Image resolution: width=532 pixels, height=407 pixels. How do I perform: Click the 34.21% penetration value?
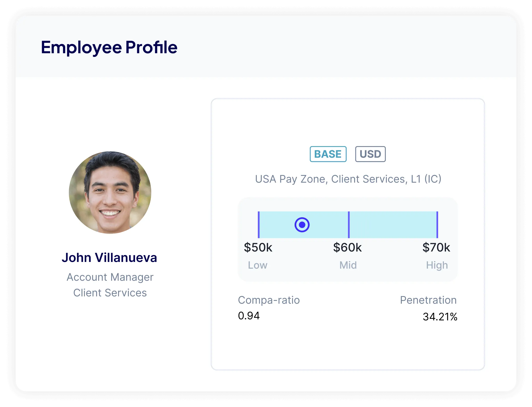pos(440,317)
